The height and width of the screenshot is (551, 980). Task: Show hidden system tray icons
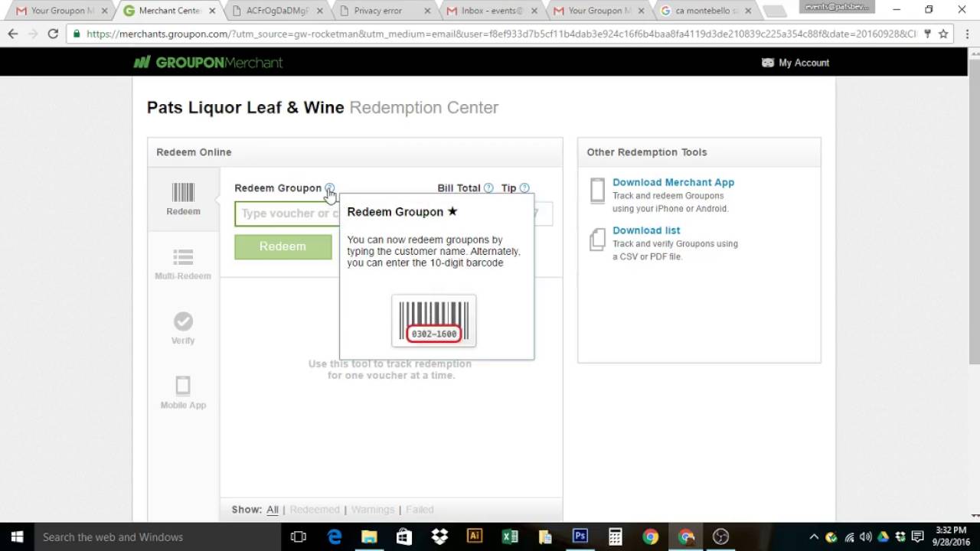click(x=814, y=537)
